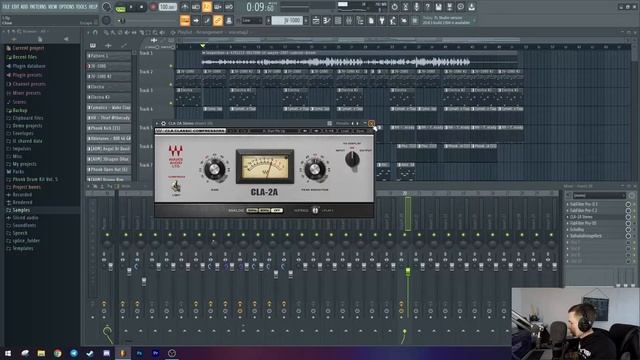
Task: Toggle loop recording icon in transport
Action: 229,7
